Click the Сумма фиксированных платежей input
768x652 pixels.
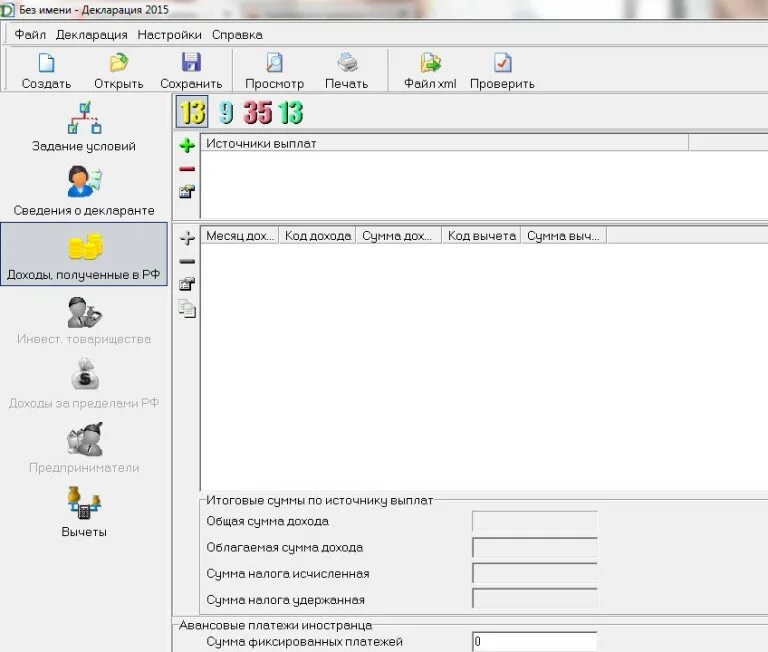click(x=535, y=642)
